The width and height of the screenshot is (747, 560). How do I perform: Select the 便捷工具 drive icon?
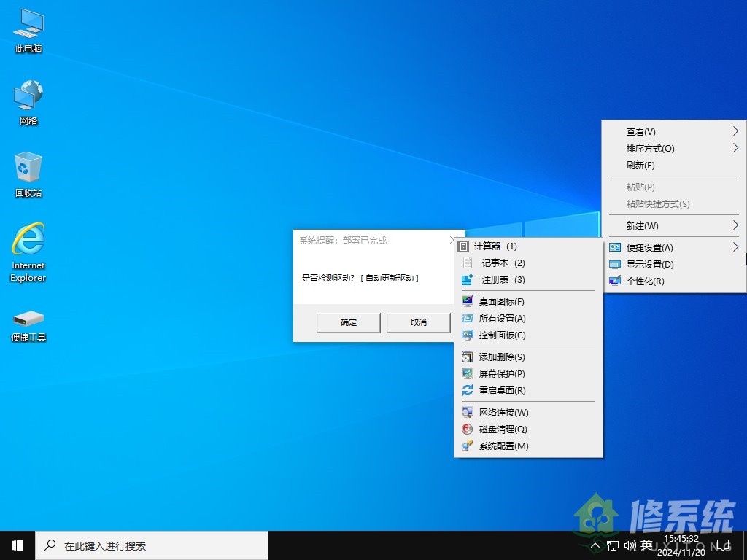point(28,326)
